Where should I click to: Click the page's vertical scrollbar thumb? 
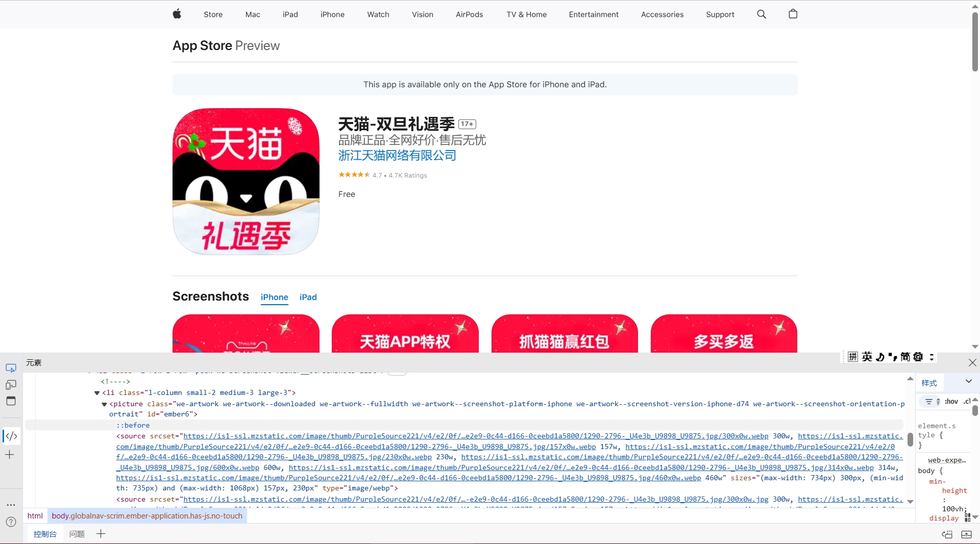pyautogui.click(x=975, y=41)
